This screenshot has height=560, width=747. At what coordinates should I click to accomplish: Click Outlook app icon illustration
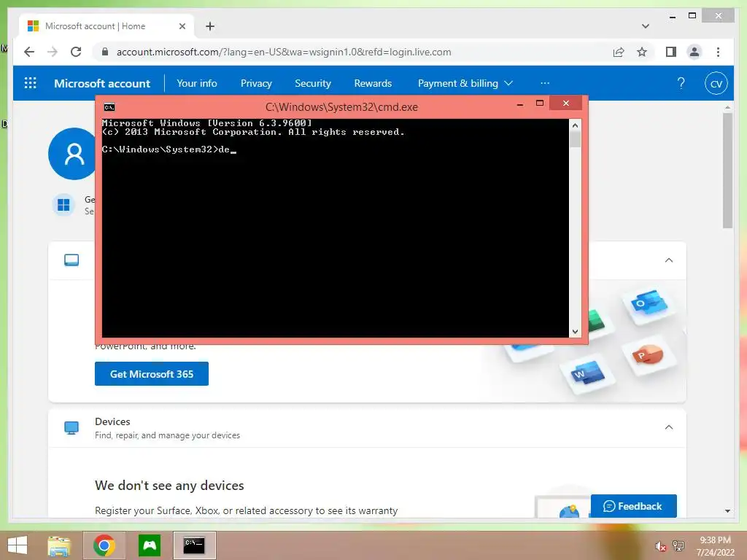tap(649, 303)
